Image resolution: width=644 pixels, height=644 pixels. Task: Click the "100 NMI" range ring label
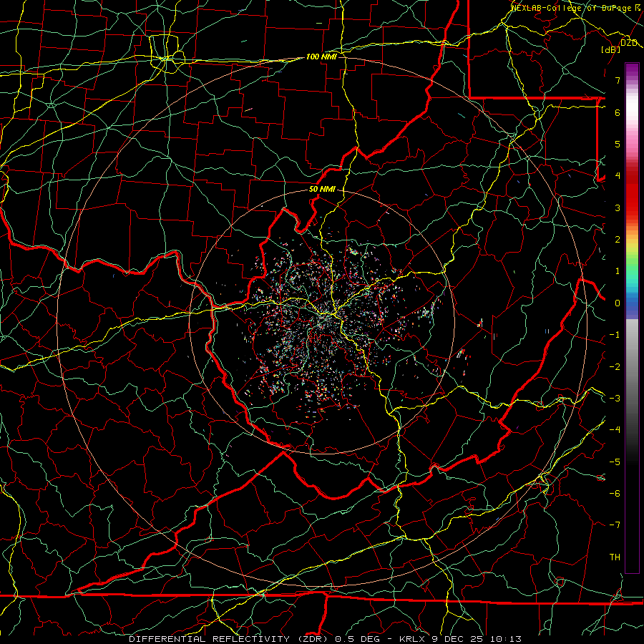point(321,57)
